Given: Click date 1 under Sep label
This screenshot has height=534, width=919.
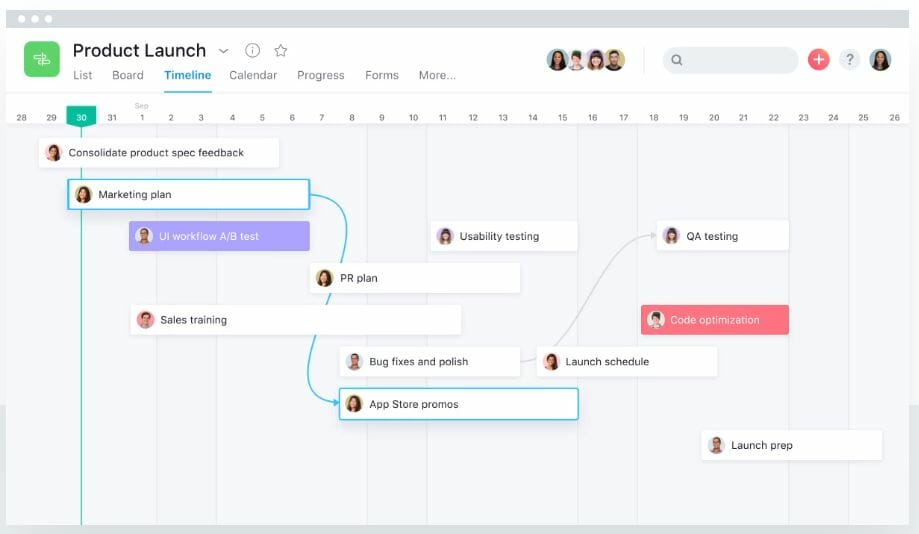Looking at the screenshot, I should 142,118.
